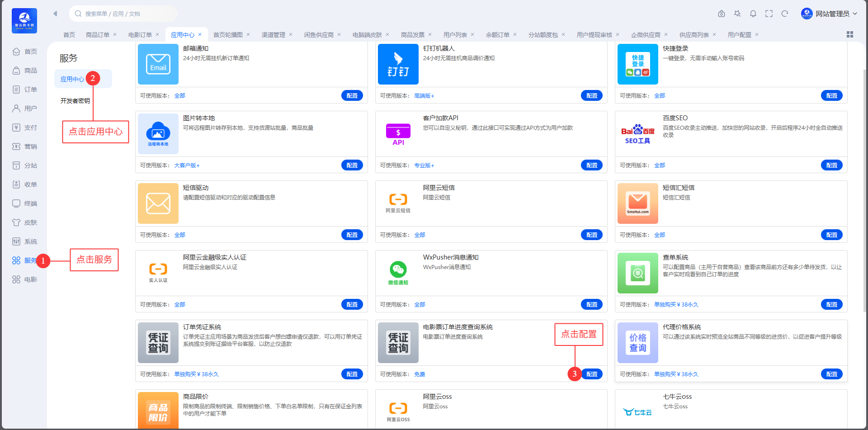The image size is (868, 430).
Task: Click 配置 button for 电影票订单进度查询系统
Action: [592, 374]
